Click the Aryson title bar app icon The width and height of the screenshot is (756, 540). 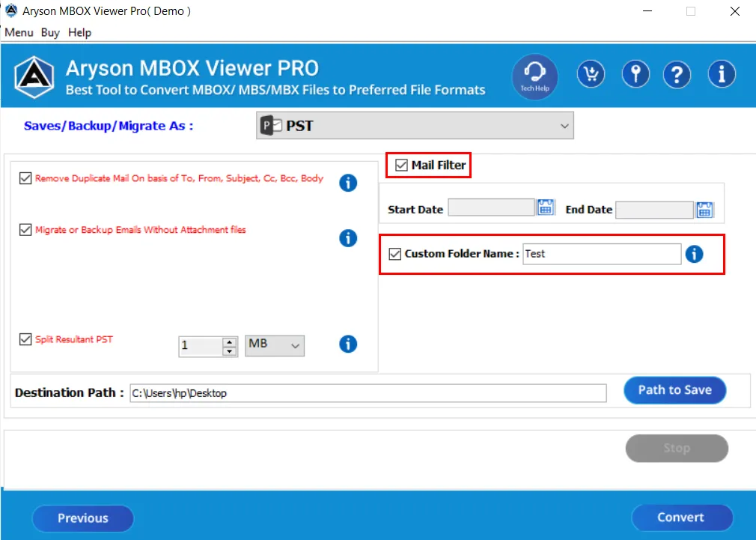click(11, 10)
